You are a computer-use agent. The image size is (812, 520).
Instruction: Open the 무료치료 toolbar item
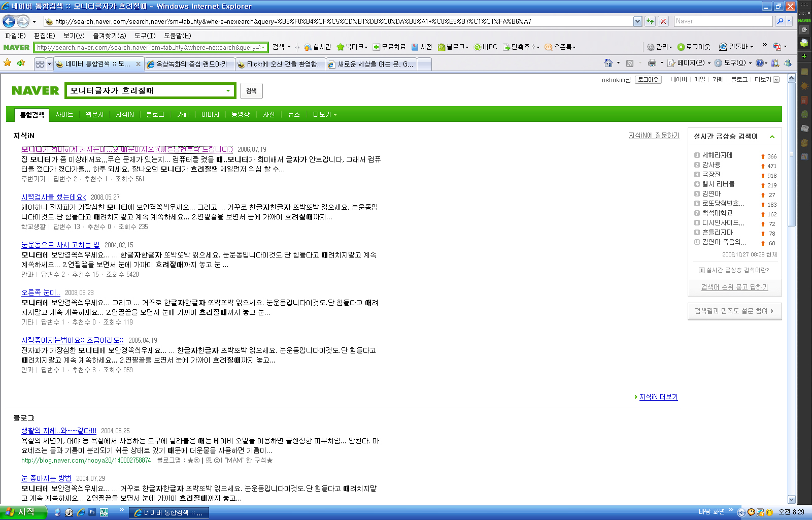click(389, 47)
